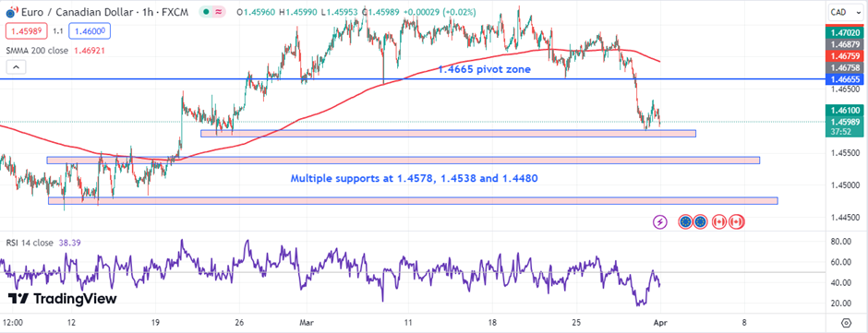
Task: Click the 1.44500 price scale tick
Action: pyautogui.click(x=845, y=218)
